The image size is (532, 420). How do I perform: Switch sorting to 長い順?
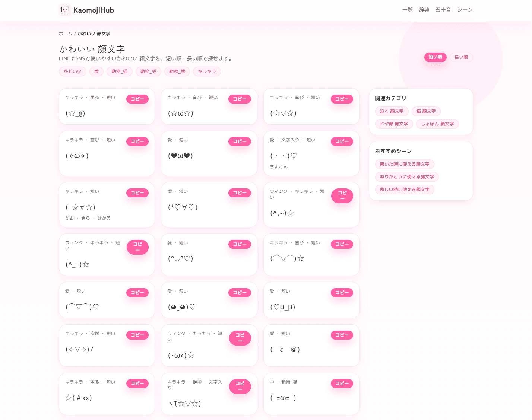coord(461,57)
